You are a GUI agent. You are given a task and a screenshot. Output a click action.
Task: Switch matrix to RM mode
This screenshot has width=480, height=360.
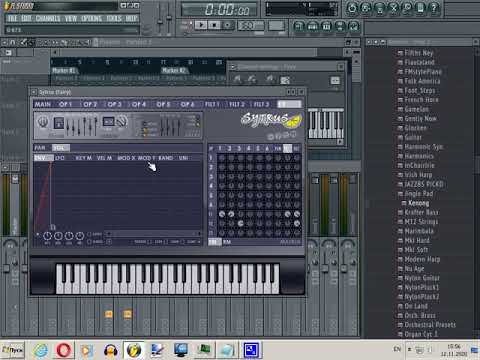pyautogui.click(x=227, y=242)
